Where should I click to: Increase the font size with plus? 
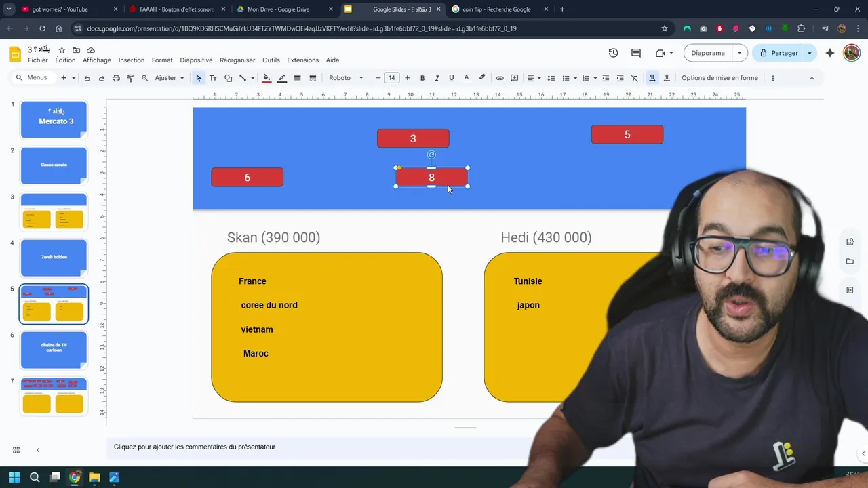click(407, 78)
